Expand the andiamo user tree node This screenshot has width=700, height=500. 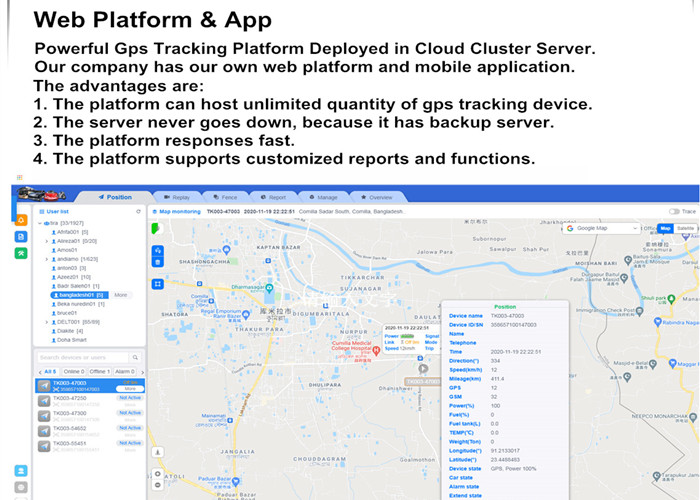47,259
